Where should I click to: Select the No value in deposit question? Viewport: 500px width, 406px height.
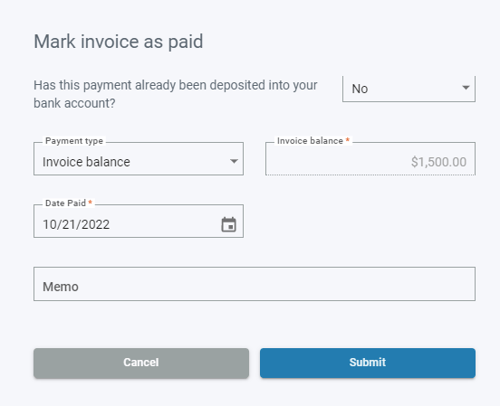coord(360,89)
